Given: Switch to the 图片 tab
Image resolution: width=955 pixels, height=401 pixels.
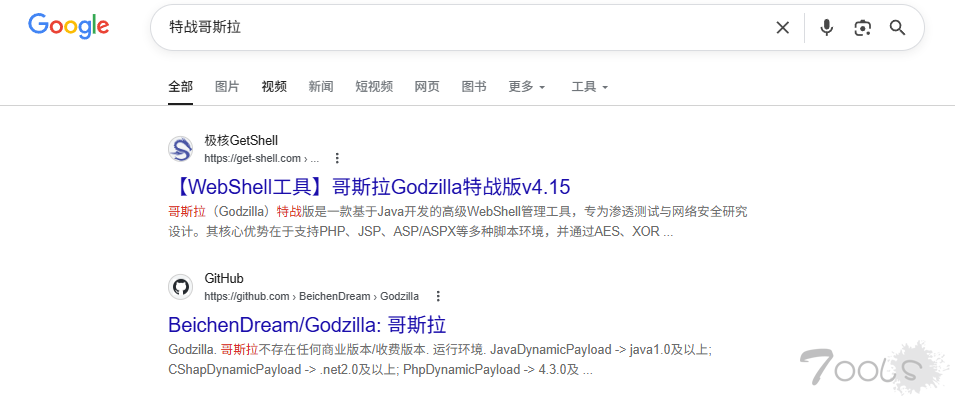Looking at the screenshot, I should tap(227, 87).
